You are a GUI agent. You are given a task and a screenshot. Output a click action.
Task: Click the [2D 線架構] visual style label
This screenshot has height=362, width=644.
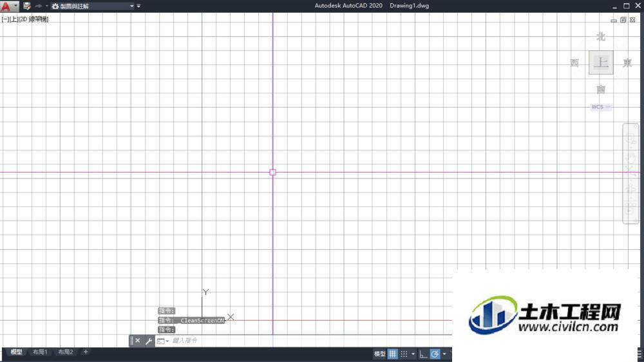click(33, 19)
